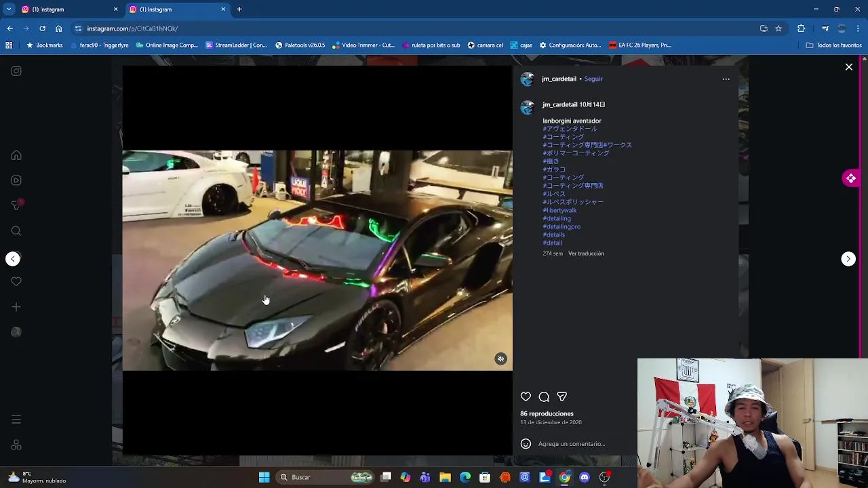Open the #details hashtag

[553, 235]
